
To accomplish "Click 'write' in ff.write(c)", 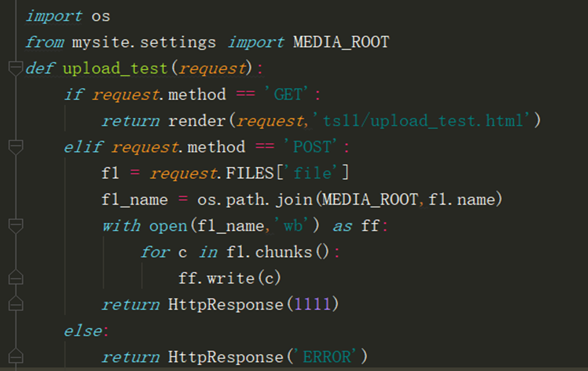I will [x=230, y=279].
